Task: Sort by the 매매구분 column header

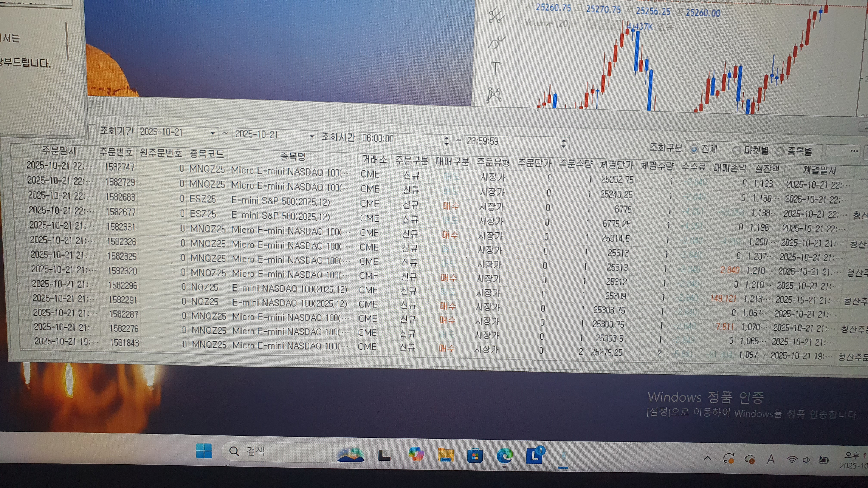Action: pyautogui.click(x=452, y=161)
